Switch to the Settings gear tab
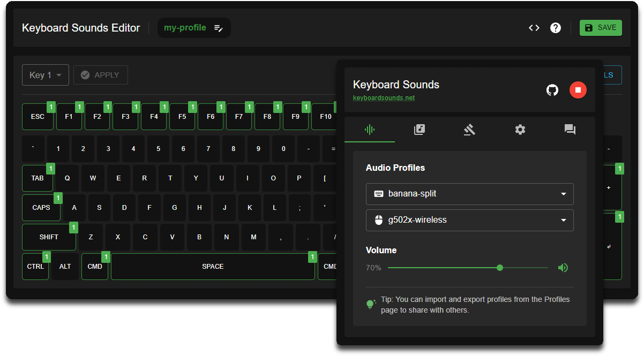644x356 pixels. coord(520,130)
